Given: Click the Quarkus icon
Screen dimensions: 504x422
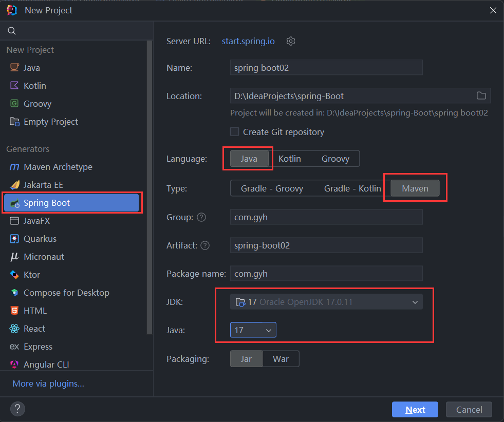Looking at the screenshot, I should coord(14,239).
